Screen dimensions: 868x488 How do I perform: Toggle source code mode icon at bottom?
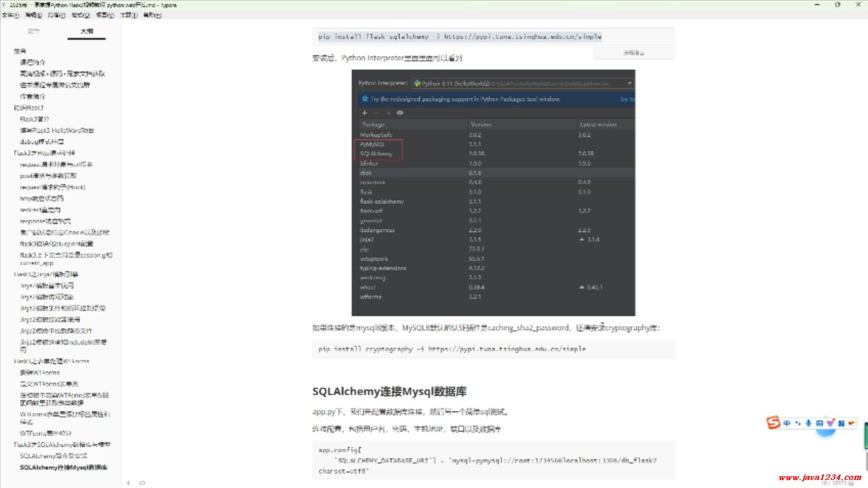click(142, 483)
